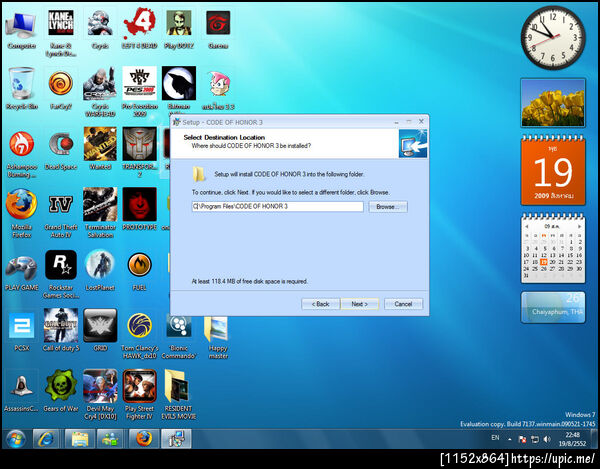Open the volume speaker tray icon
The image size is (600, 469).
547,439
